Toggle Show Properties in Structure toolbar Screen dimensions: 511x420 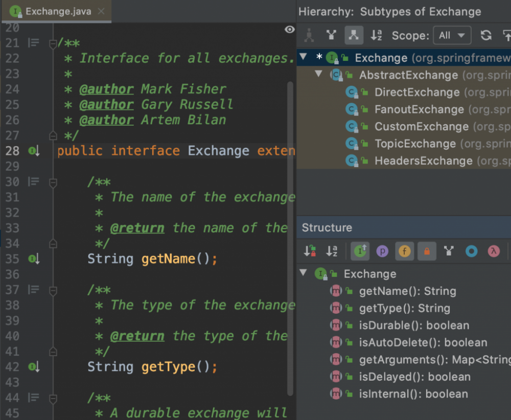click(x=382, y=251)
